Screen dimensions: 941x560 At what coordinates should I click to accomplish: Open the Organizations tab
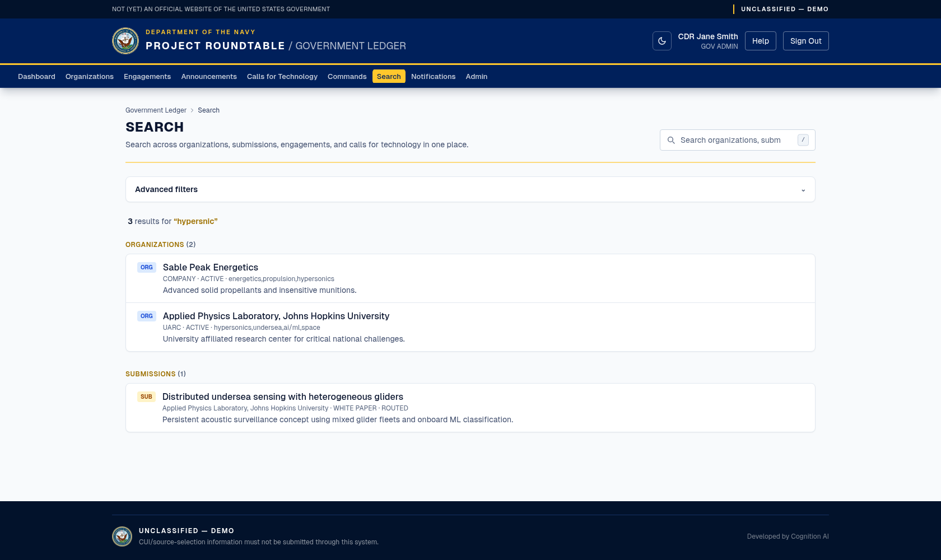click(x=90, y=77)
